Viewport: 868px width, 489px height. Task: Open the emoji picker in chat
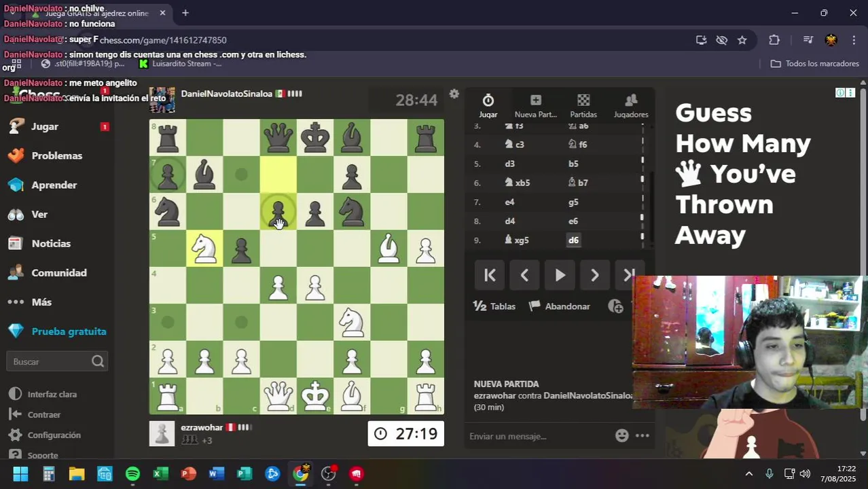tap(621, 436)
